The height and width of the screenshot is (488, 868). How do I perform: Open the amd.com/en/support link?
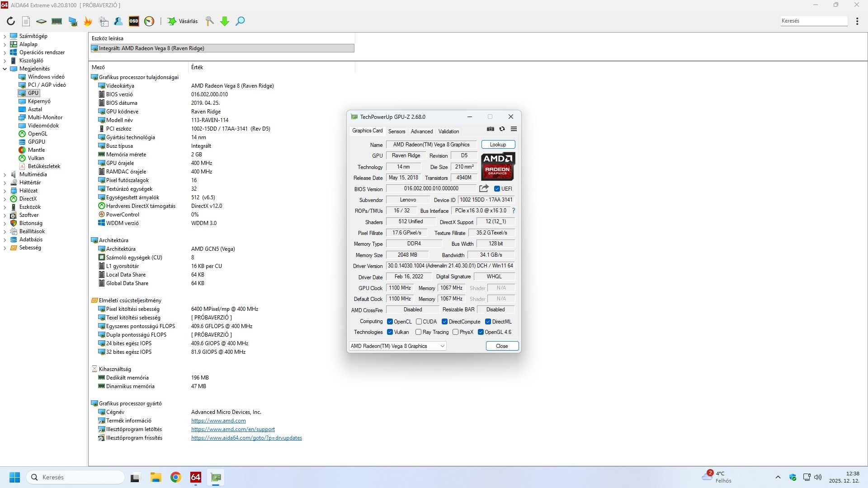coord(233,429)
